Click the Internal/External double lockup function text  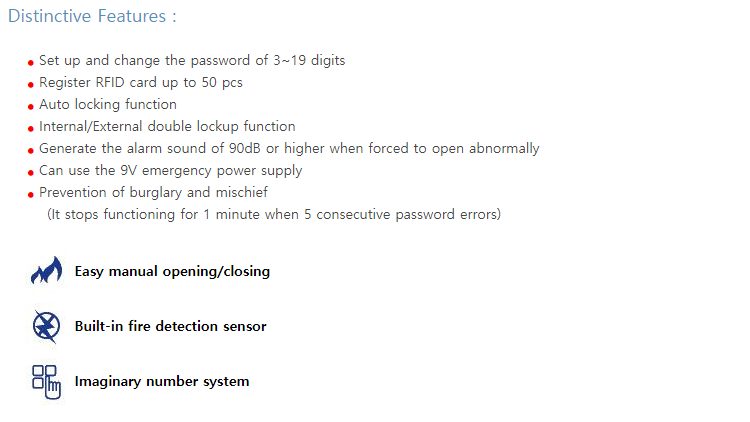167,127
